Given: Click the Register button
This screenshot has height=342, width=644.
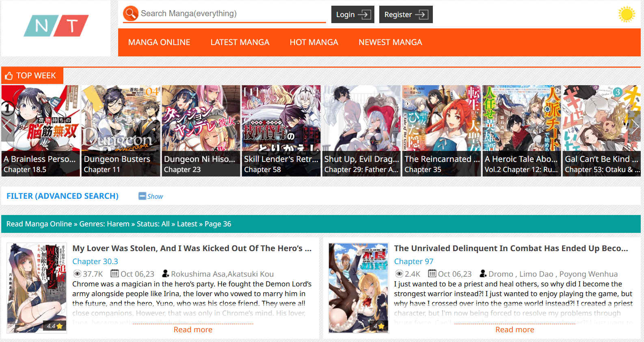Looking at the screenshot, I should [406, 15].
